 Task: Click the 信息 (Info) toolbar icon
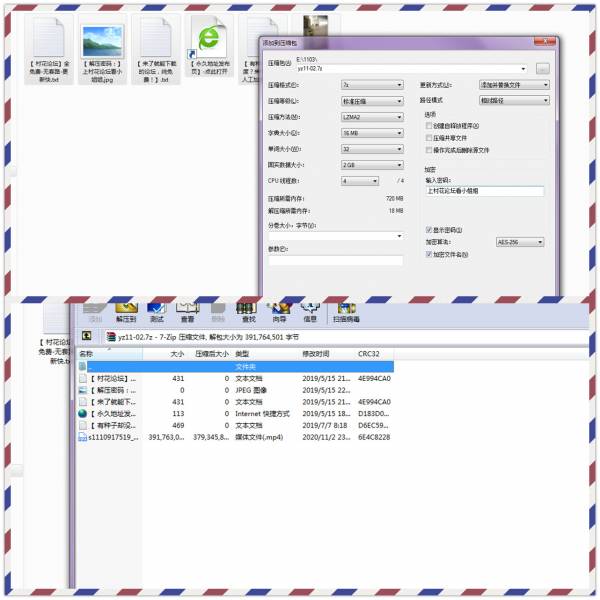[310, 311]
